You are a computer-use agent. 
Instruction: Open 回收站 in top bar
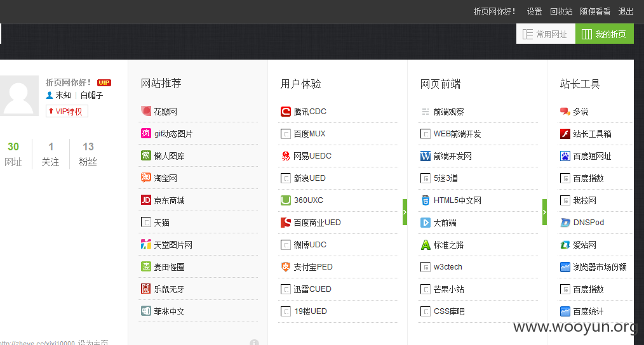[x=561, y=11]
